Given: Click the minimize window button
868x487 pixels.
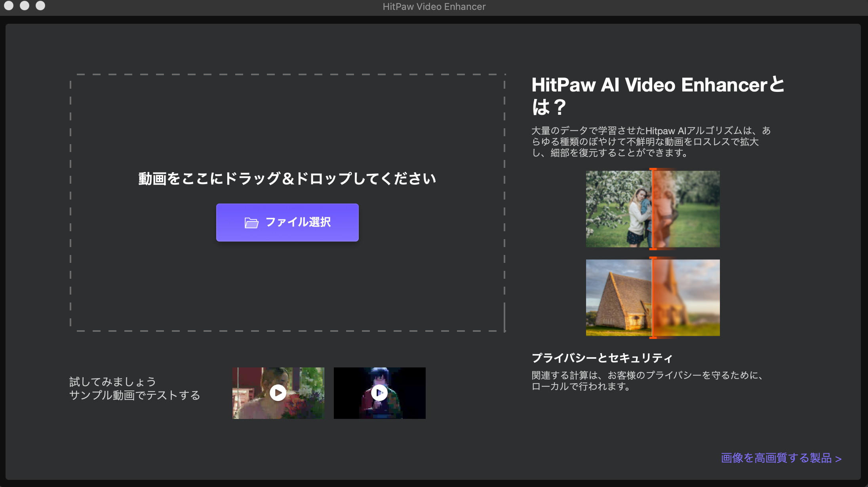Looking at the screenshot, I should [25, 6].
